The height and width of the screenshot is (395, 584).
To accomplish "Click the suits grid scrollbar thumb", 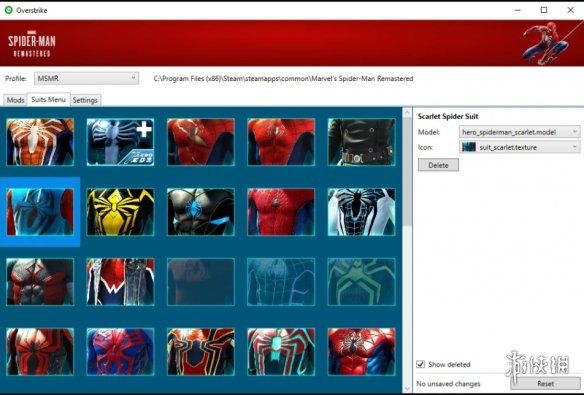I will coord(407,172).
